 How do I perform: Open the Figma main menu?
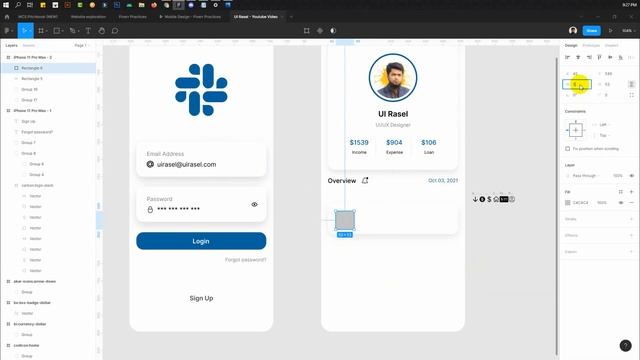8,31
